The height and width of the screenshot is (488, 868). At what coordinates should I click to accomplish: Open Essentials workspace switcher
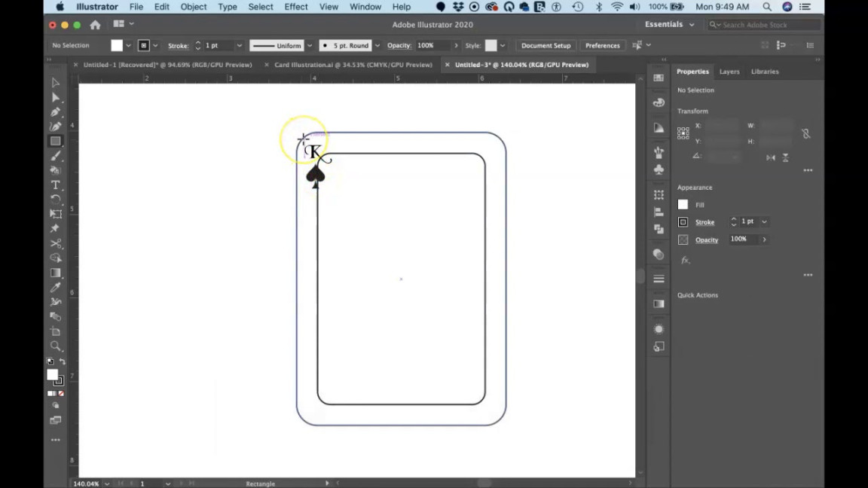point(669,24)
